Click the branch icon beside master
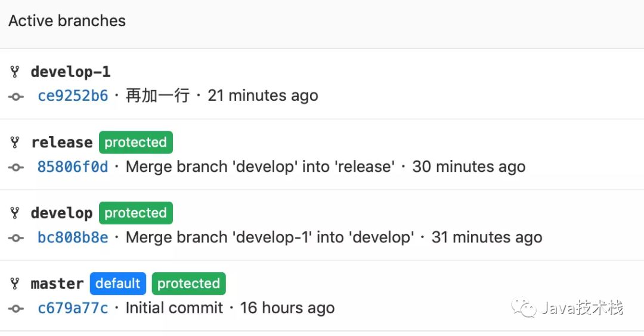Viewport: 644px width, 336px height. 16,283
